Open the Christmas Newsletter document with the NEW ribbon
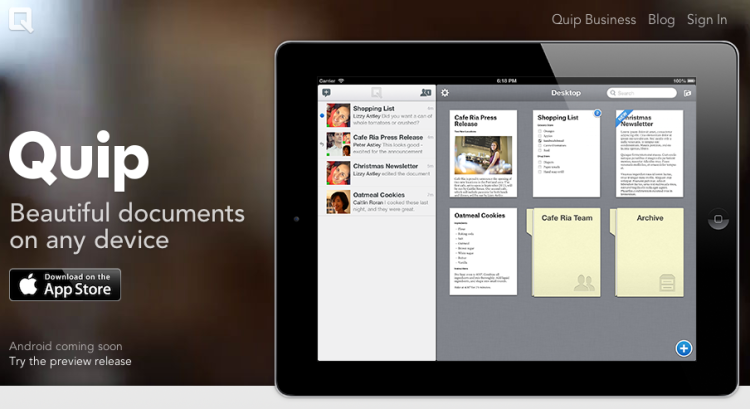 click(649, 154)
